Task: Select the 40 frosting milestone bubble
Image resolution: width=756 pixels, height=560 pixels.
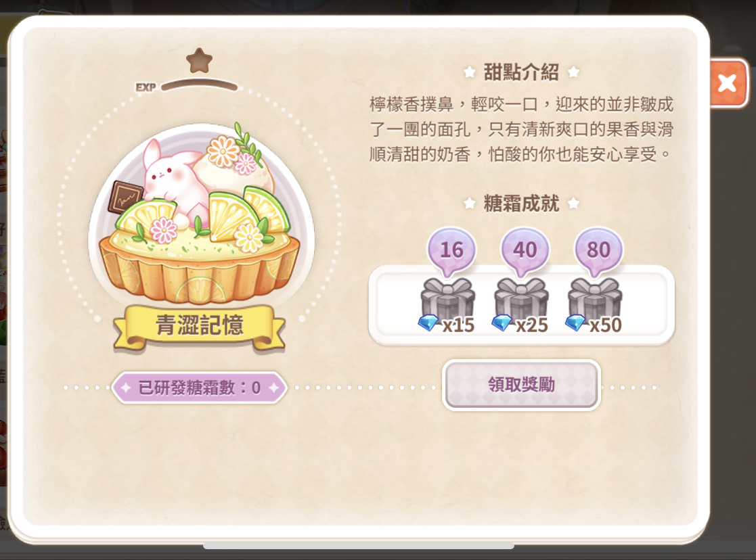Action: (525, 252)
